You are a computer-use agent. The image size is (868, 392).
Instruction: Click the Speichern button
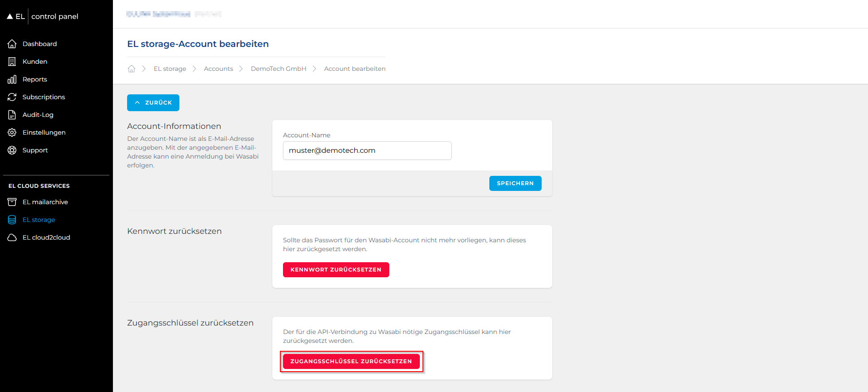tap(515, 183)
